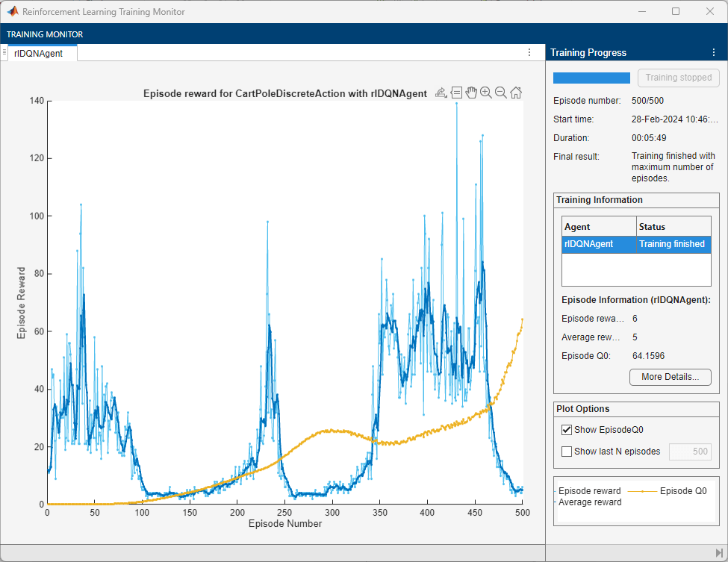Image resolution: width=728 pixels, height=562 pixels.
Task: Click the status bar arrow icon
Action: (x=718, y=552)
